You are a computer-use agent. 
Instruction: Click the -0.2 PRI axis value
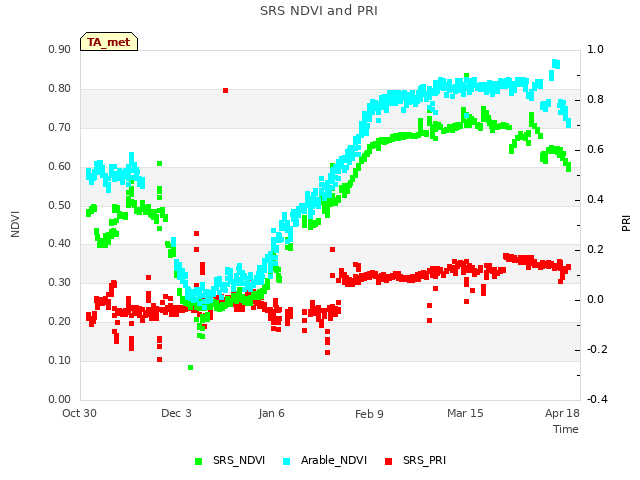click(597, 350)
